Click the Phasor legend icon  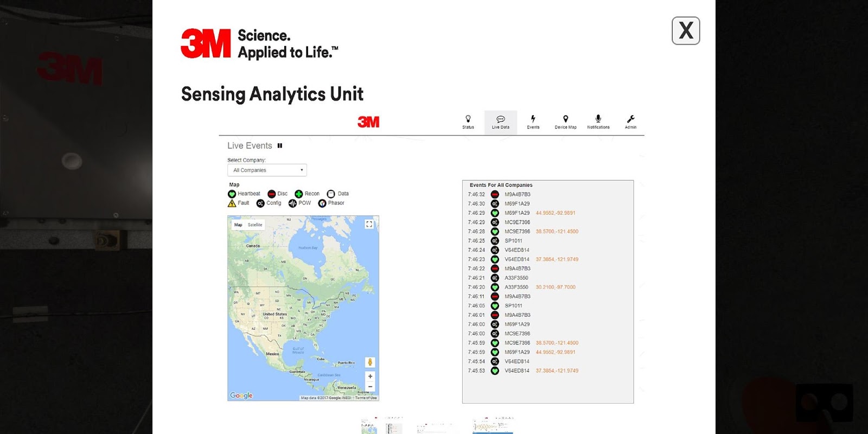pos(322,203)
